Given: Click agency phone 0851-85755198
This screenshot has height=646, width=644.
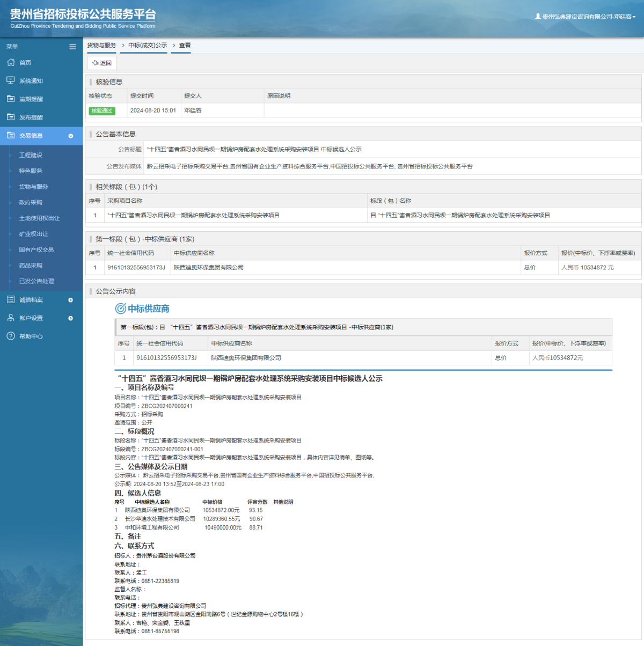Looking at the screenshot, I should coord(160,631).
